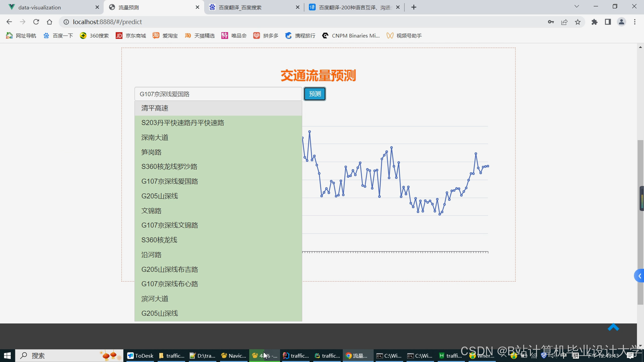644x362 pixels.
Task: Open ToDesk from the taskbar
Action: click(x=140, y=355)
